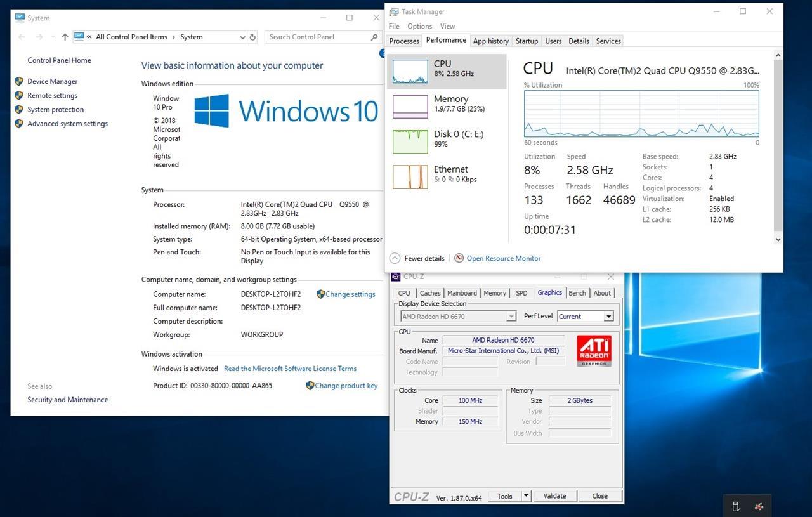Open the CPU tab in CPU-Z
The image size is (812, 517).
click(x=404, y=293)
